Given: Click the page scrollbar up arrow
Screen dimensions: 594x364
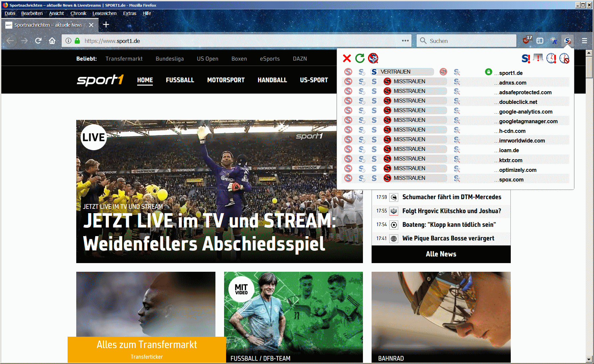Looking at the screenshot, I should pyautogui.click(x=589, y=53).
